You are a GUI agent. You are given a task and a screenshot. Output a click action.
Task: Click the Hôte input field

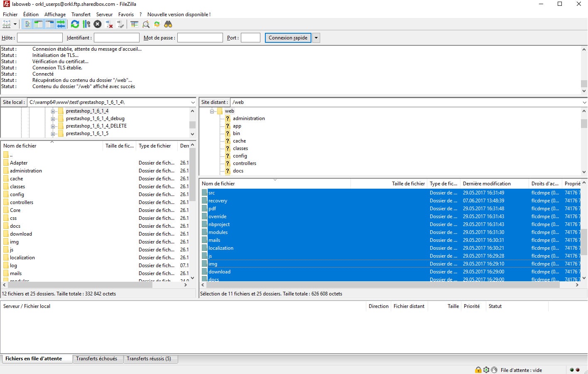39,38
